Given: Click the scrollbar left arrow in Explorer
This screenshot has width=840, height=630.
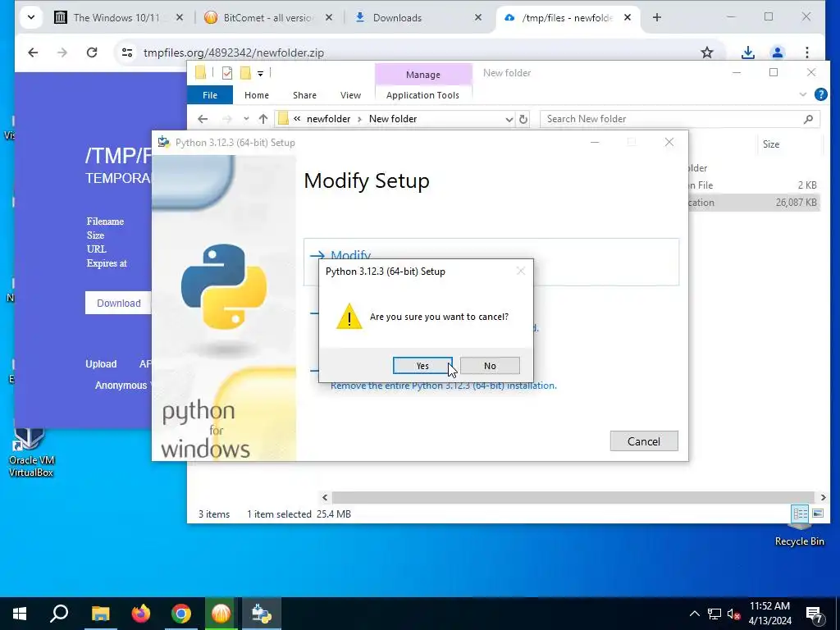Looking at the screenshot, I should [325, 498].
